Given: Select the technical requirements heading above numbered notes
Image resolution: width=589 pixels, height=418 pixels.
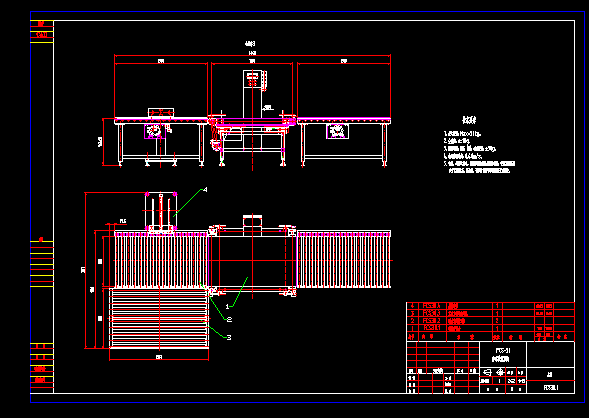Looking at the screenshot, I should click(x=469, y=120).
